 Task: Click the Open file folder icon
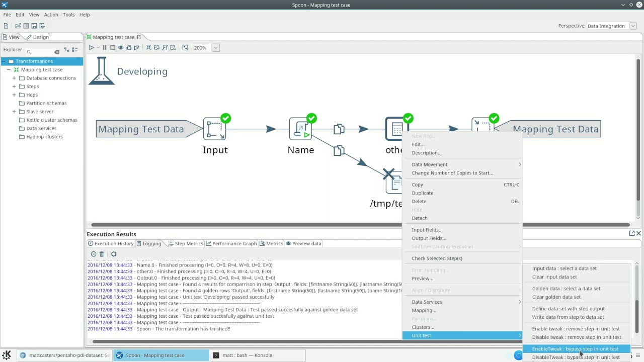point(18,26)
